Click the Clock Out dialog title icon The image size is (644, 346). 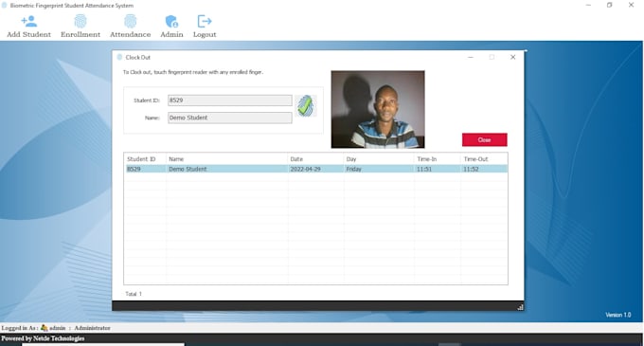pos(119,57)
